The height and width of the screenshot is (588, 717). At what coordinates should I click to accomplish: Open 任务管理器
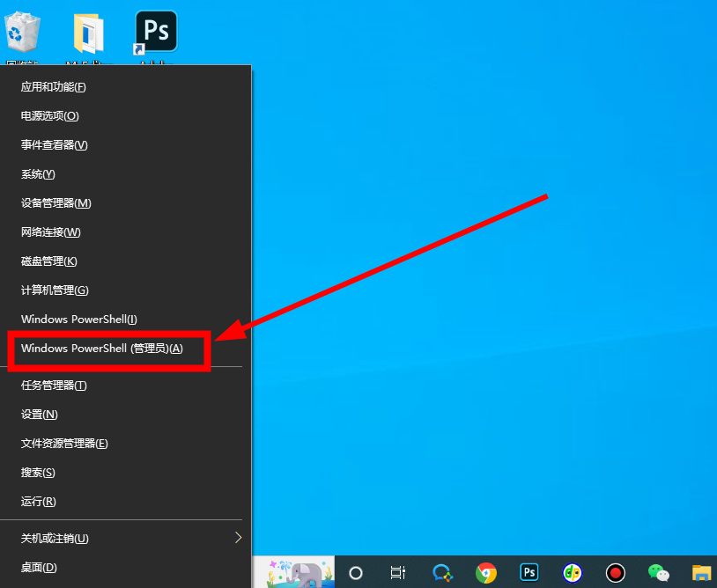click(53, 385)
